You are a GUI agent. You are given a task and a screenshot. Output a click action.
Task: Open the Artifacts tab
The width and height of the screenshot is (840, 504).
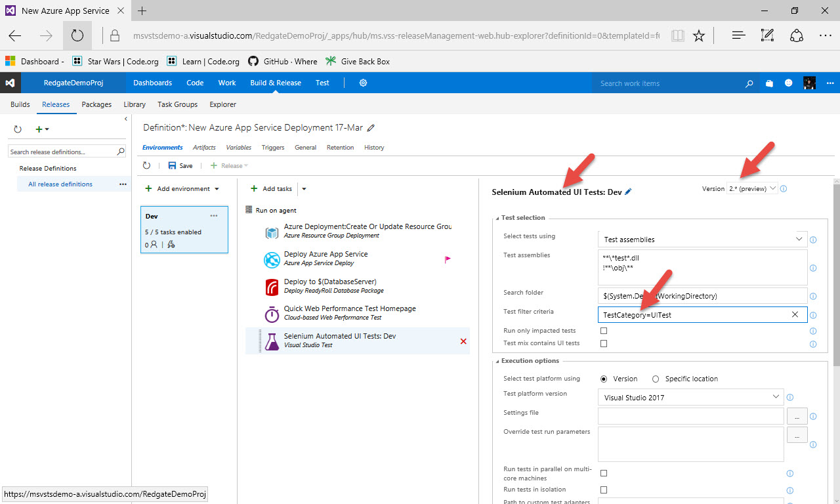204,148
